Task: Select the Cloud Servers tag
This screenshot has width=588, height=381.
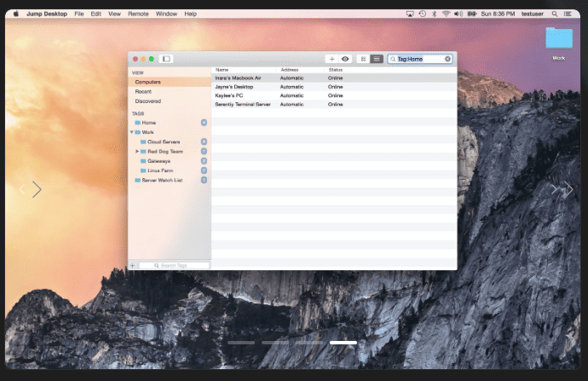Action: [164, 141]
